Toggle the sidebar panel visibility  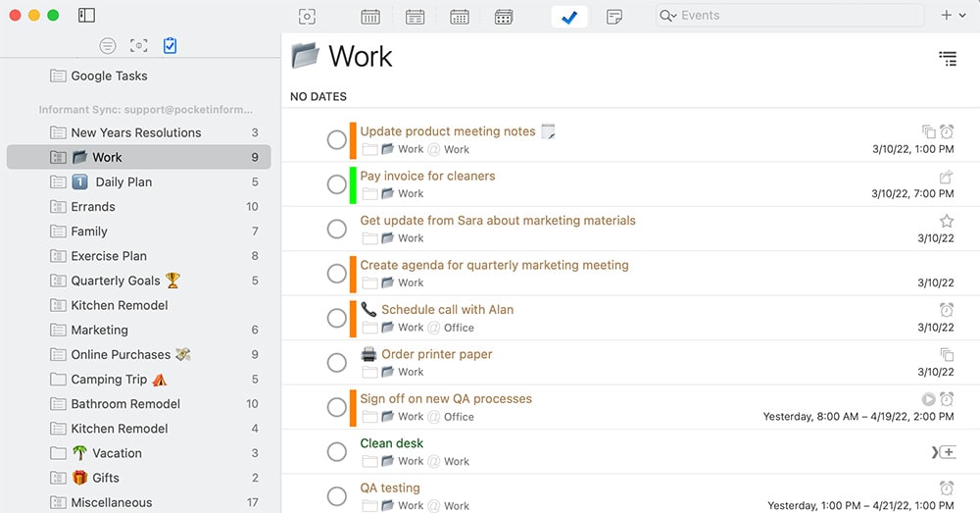pyautogui.click(x=86, y=16)
